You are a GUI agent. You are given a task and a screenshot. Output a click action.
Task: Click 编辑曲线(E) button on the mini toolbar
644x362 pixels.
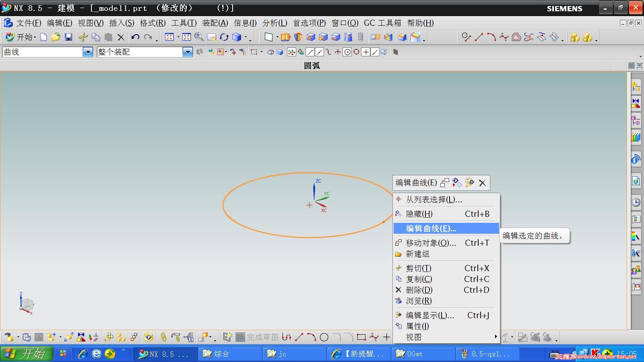coord(416,183)
